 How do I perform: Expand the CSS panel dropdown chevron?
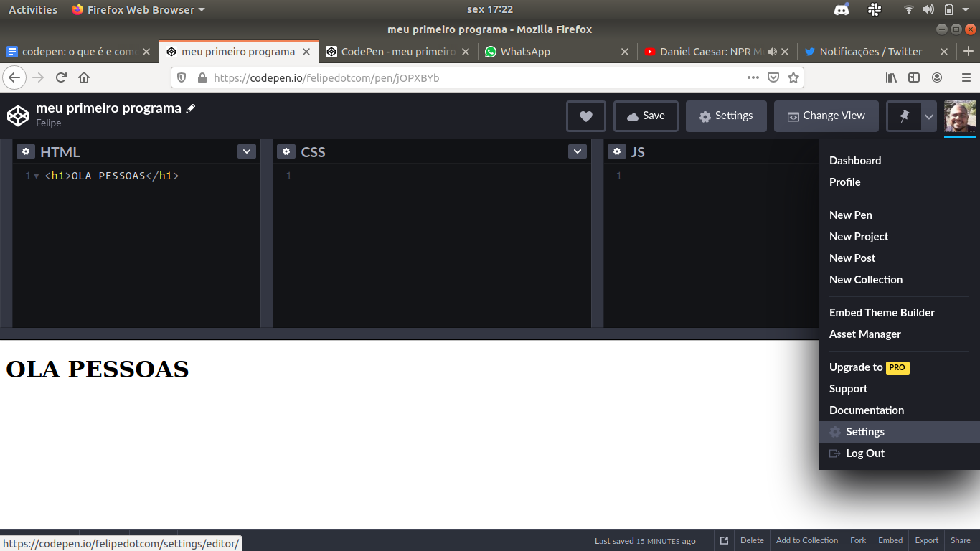tap(577, 151)
